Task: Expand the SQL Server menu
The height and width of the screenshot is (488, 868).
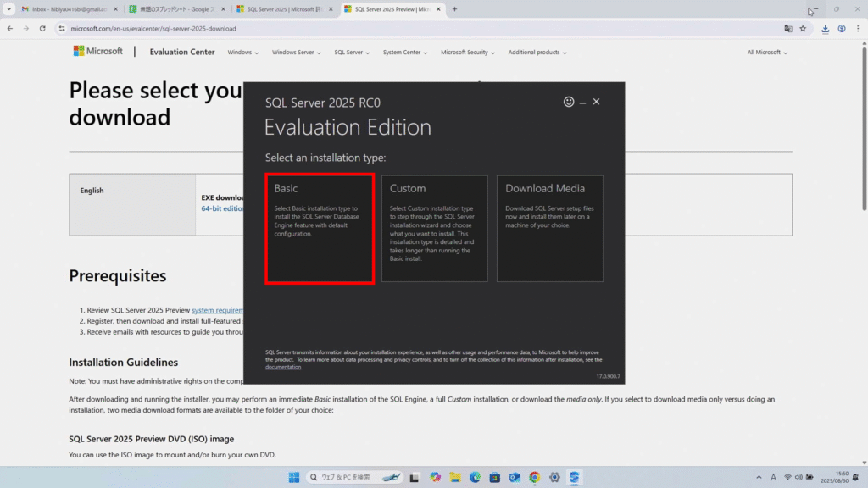Action: point(352,52)
